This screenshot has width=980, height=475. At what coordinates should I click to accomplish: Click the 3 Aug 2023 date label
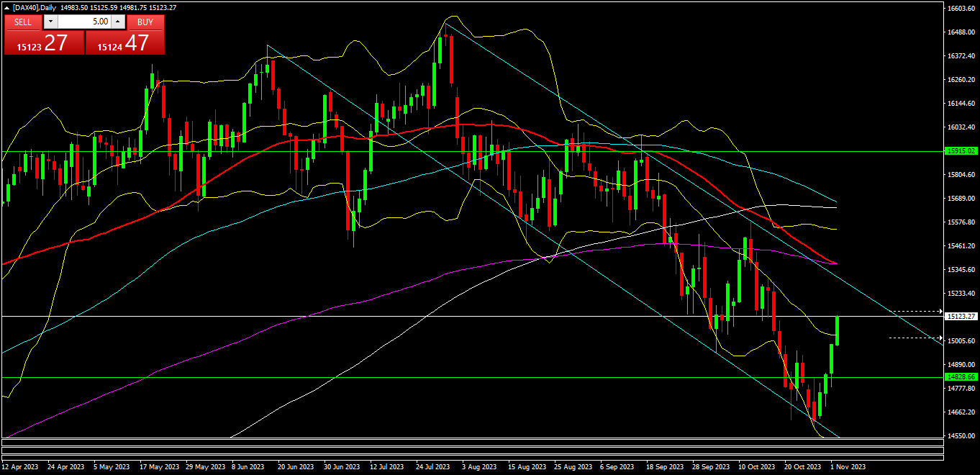pyautogui.click(x=478, y=467)
